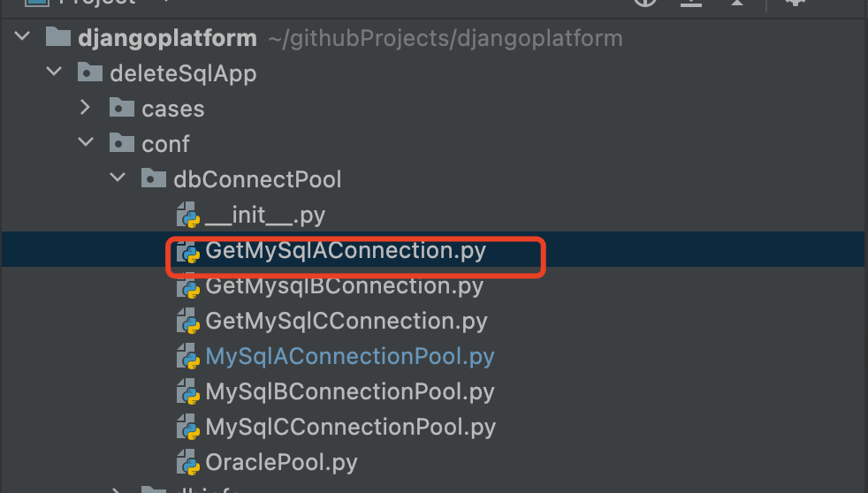Click the ~/githubProjects/djangoplatform path text
Screen dimensions: 868x493
click(x=445, y=38)
